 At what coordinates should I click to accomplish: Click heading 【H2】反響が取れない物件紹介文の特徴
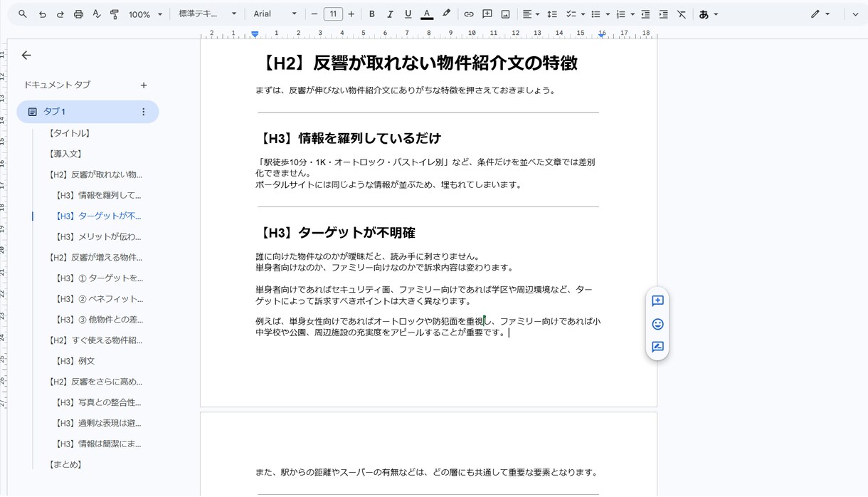pos(416,63)
